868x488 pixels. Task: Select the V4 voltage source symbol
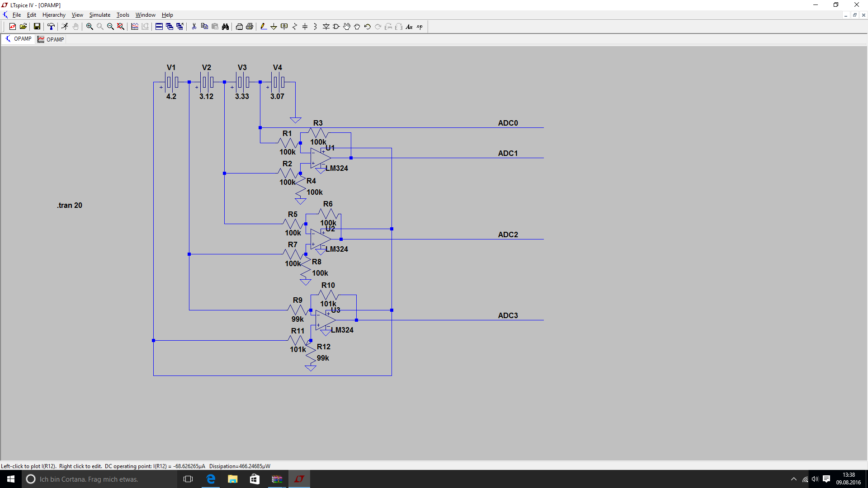click(x=278, y=82)
